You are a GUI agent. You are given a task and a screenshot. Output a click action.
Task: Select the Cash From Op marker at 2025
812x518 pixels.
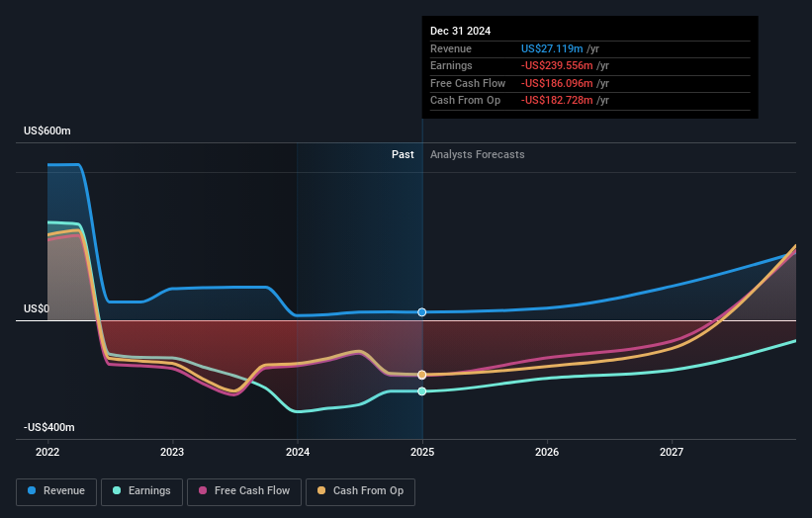click(x=422, y=375)
